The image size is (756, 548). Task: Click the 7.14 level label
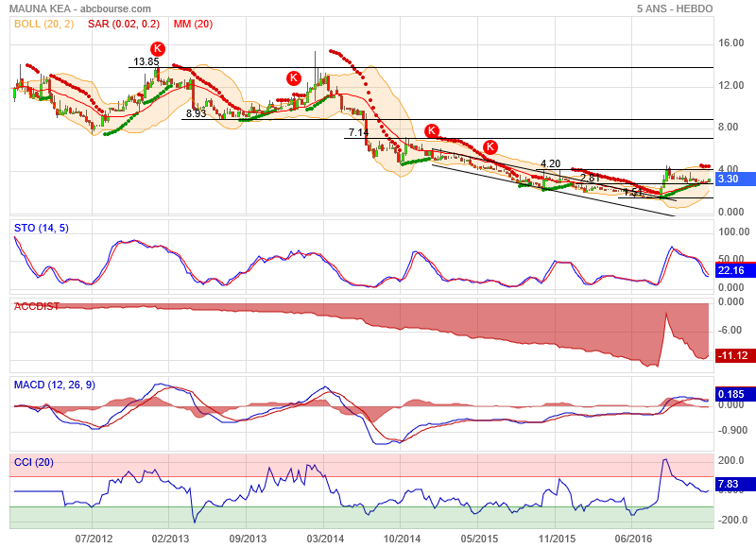tap(359, 132)
